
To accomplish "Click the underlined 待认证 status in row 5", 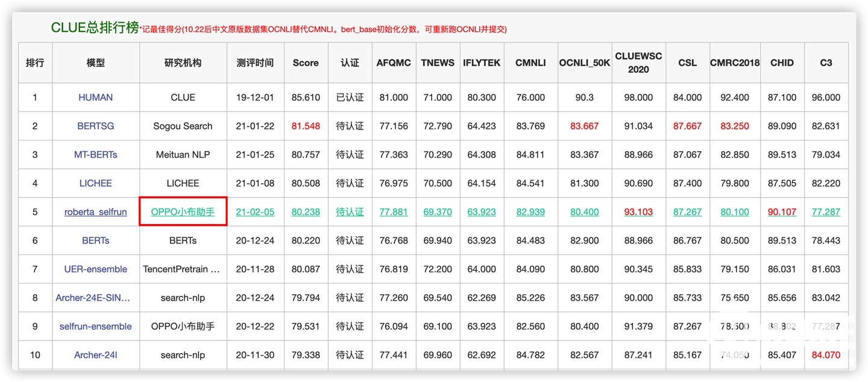I will pyautogui.click(x=350, y=212).
